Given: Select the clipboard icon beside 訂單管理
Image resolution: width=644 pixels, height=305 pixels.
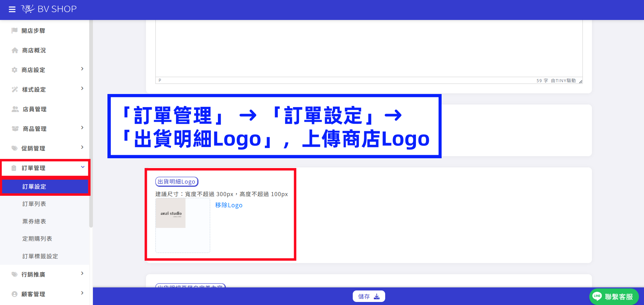Looking at the screenshot, I should click(14, 168).
